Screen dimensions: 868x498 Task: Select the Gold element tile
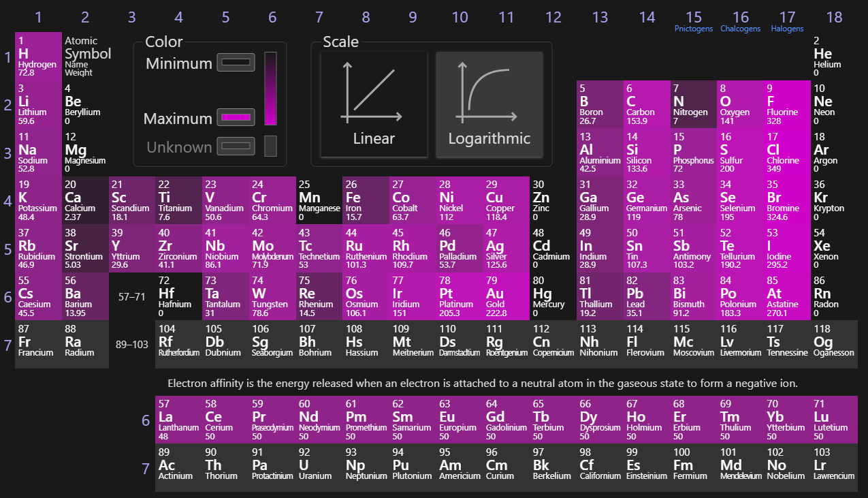pos(506,296)
